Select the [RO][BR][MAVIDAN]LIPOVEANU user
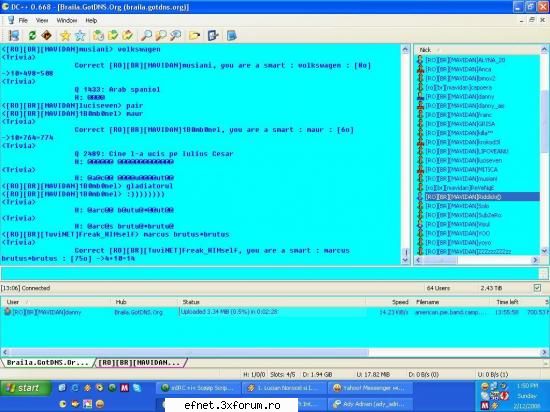The image size is (550, 412). click(467, 151)
